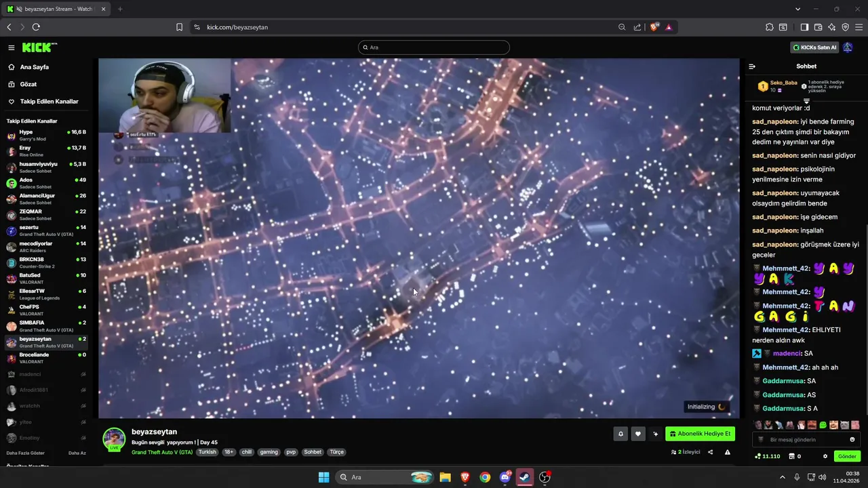Open beyazseytan streamer avatar

[x=114, y=439]
